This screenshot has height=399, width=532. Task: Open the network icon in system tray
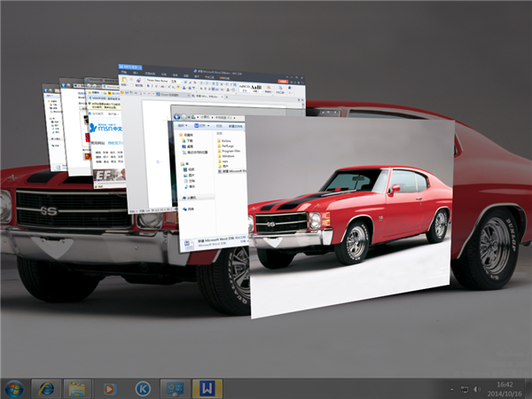(465, 388)
